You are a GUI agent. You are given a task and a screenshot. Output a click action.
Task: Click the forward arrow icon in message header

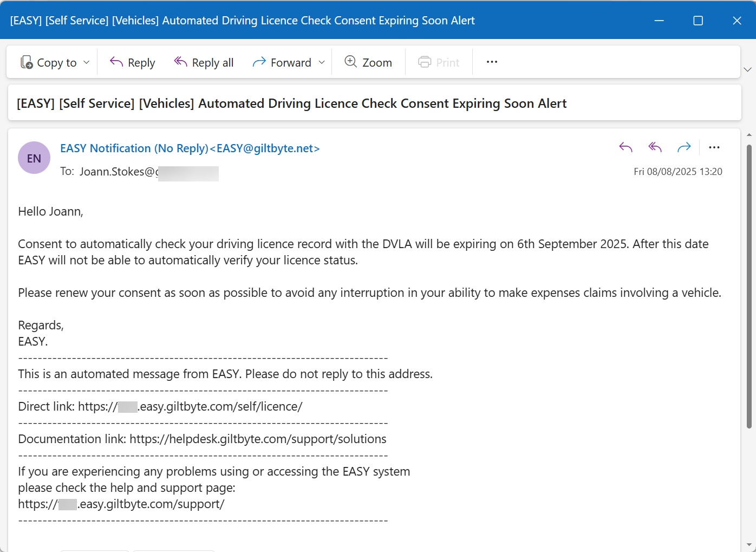click(x=684, y=147)
